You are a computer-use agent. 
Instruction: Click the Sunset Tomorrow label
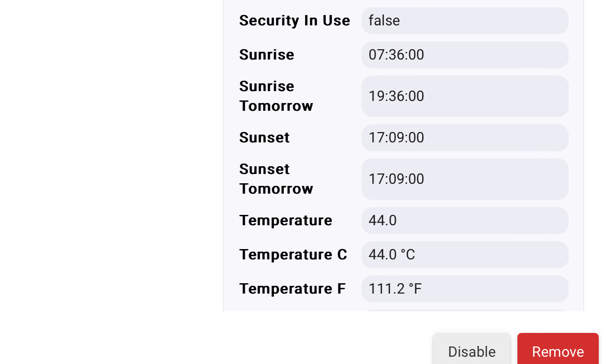click(x=276, y=179)
